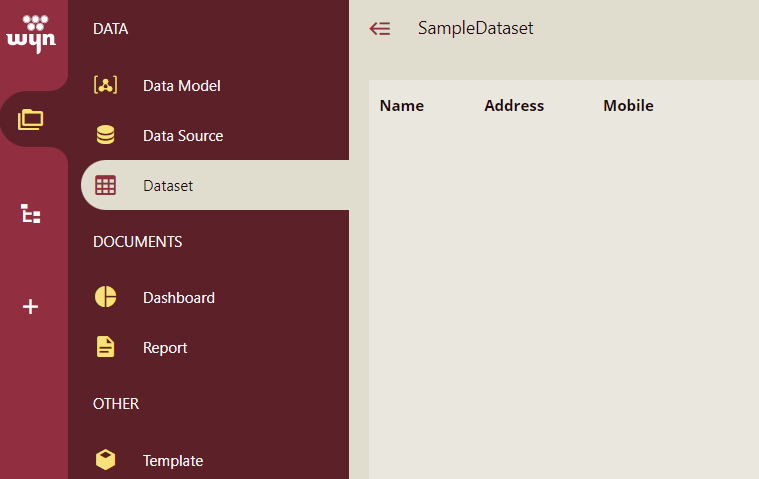Image resolution: width=759 pixels, height=479 pixels.
Task: Click the Report document page icon
Action: (x=105, y=348)
